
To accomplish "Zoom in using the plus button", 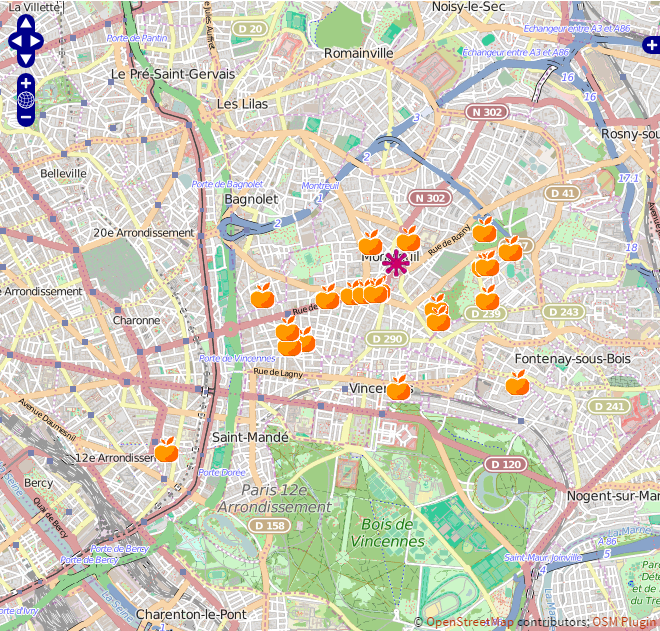I will (x=26, y=81).
